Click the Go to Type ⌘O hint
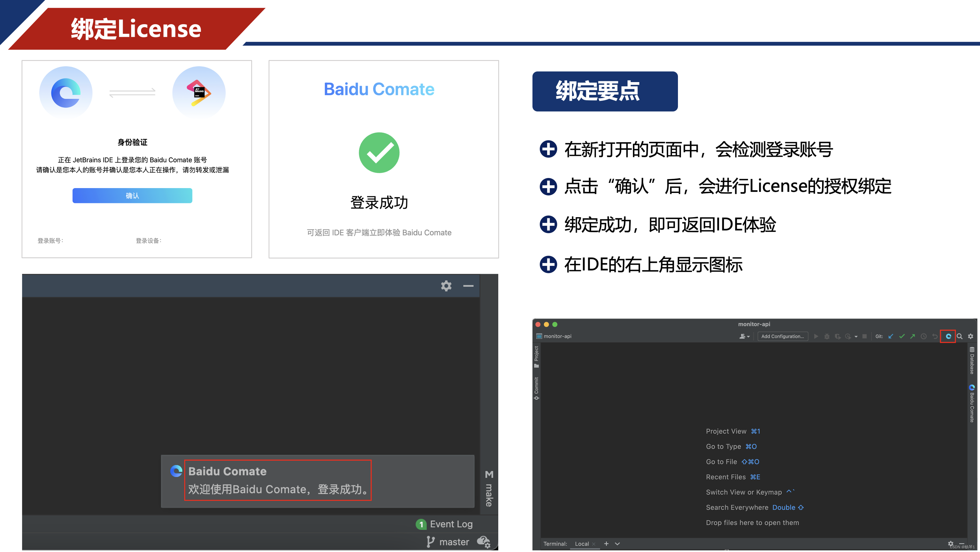The image size is (980, 552). point(731,447)
